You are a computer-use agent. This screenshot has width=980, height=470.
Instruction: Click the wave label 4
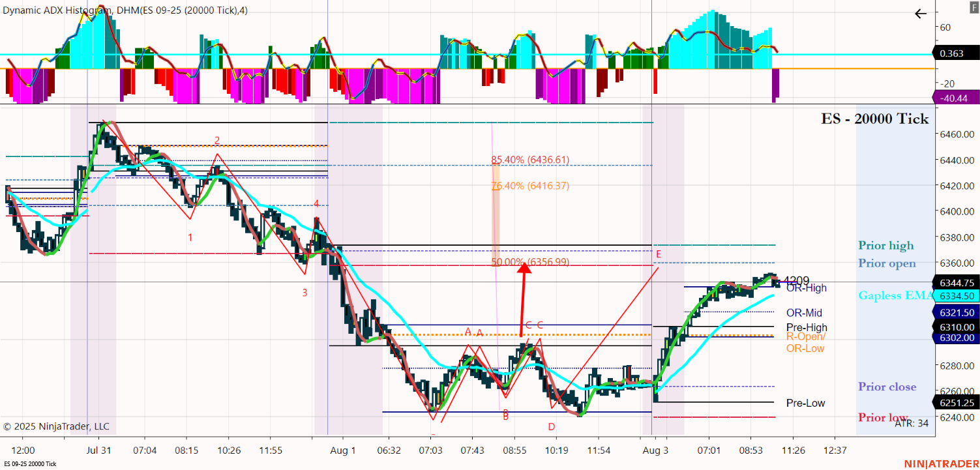(x=316, y=204)
